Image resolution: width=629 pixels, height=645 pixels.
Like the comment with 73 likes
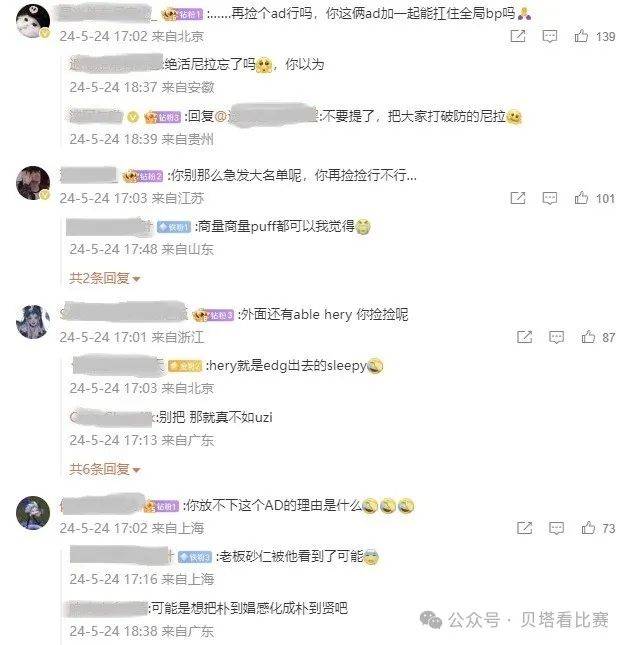click(588, 527)
